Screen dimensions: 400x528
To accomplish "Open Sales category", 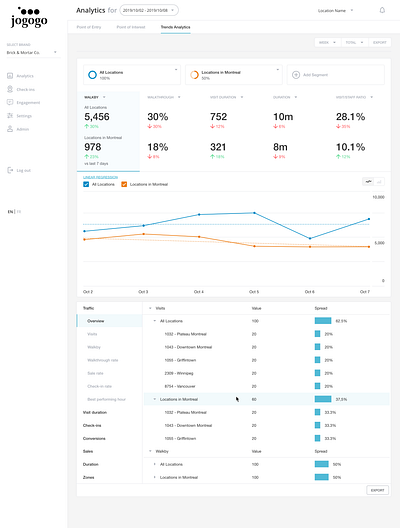I will coord(88,451).
